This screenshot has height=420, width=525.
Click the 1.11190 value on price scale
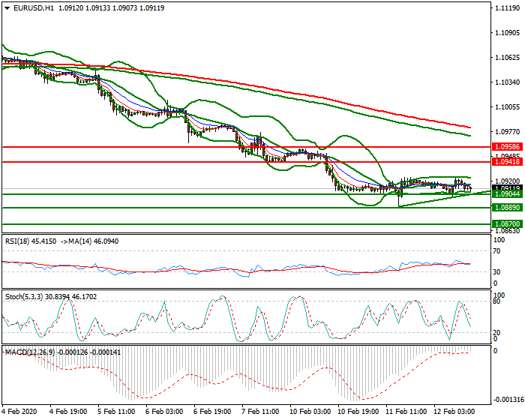pos(508,8)
